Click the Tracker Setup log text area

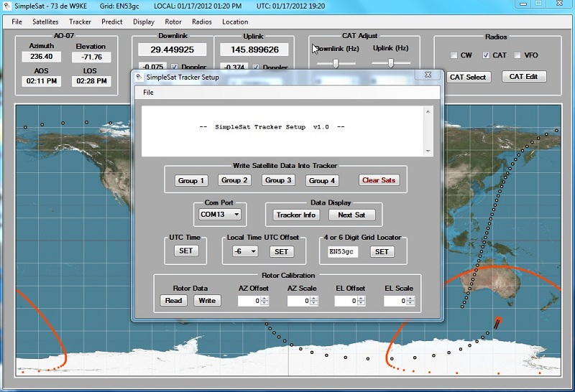click(282, 131)
